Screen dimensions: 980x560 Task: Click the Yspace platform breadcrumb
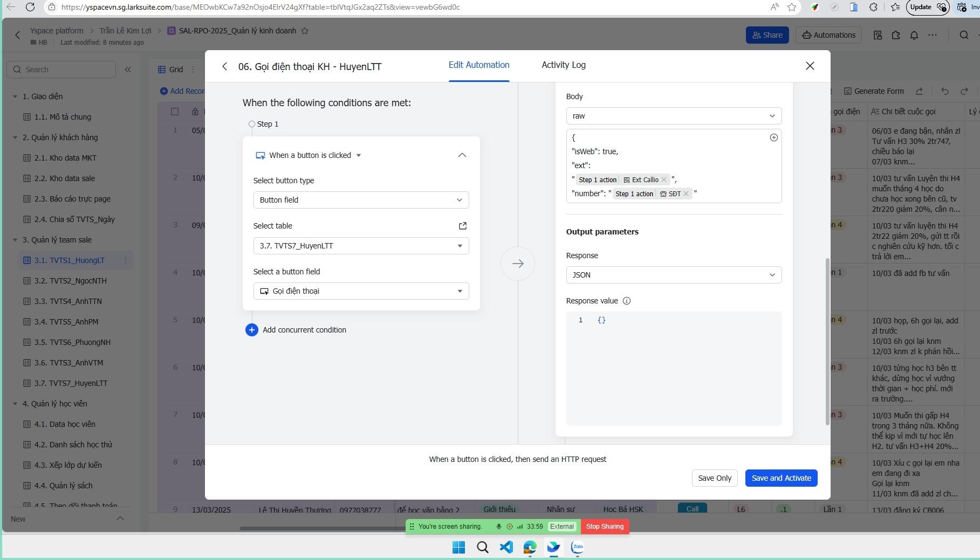click(57, 31)
